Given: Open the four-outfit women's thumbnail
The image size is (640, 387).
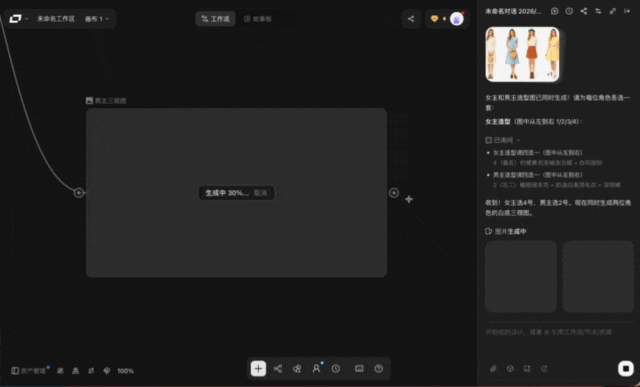Looking at the screenshot, I should pyautogui.click(x=522, y=54).
